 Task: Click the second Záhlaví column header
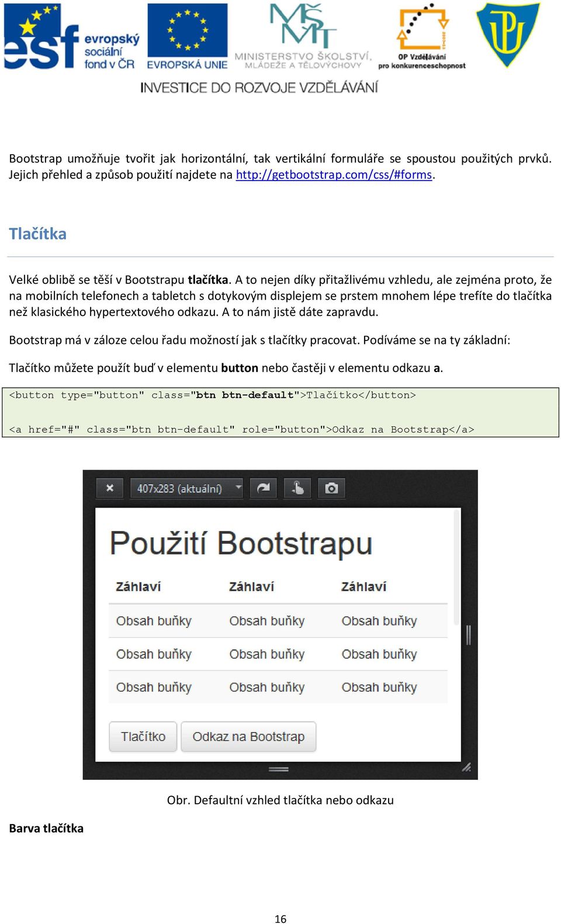(x=251, y=586)
